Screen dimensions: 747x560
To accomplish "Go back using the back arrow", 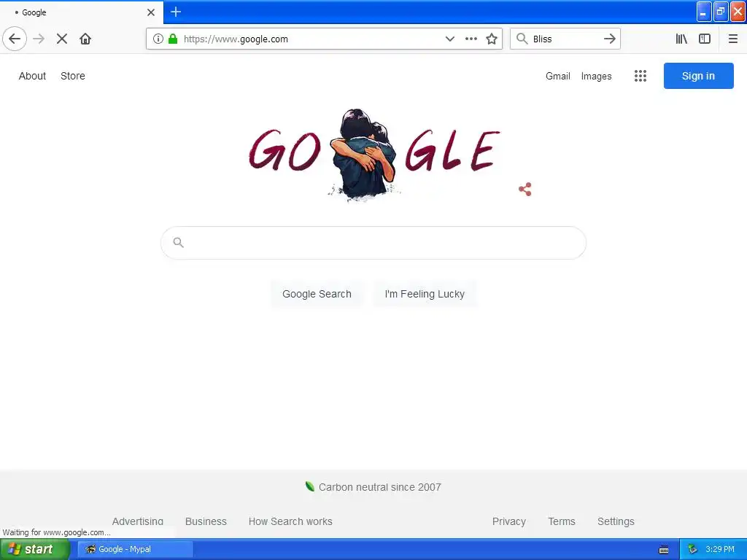I will click(x=15, y=39).
